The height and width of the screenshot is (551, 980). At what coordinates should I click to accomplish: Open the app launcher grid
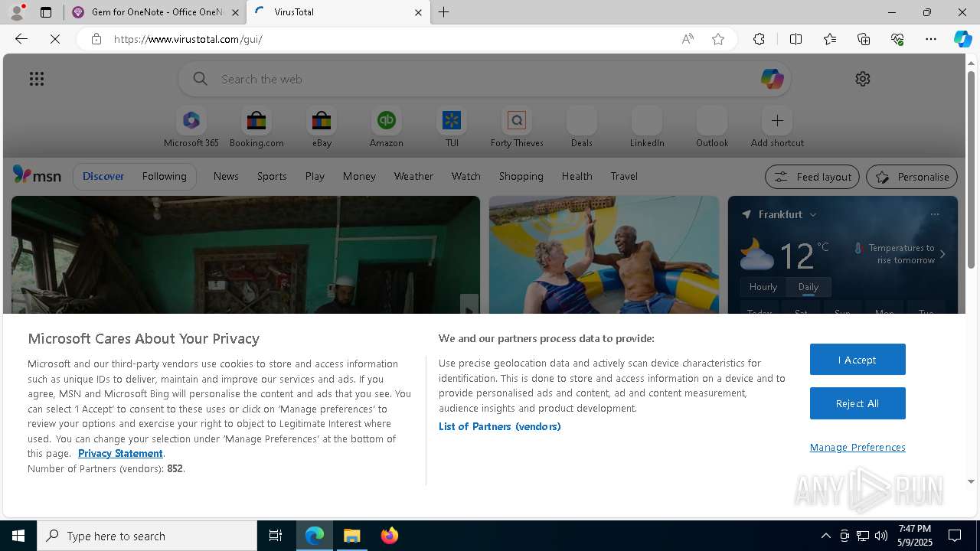tap(37, 79)
